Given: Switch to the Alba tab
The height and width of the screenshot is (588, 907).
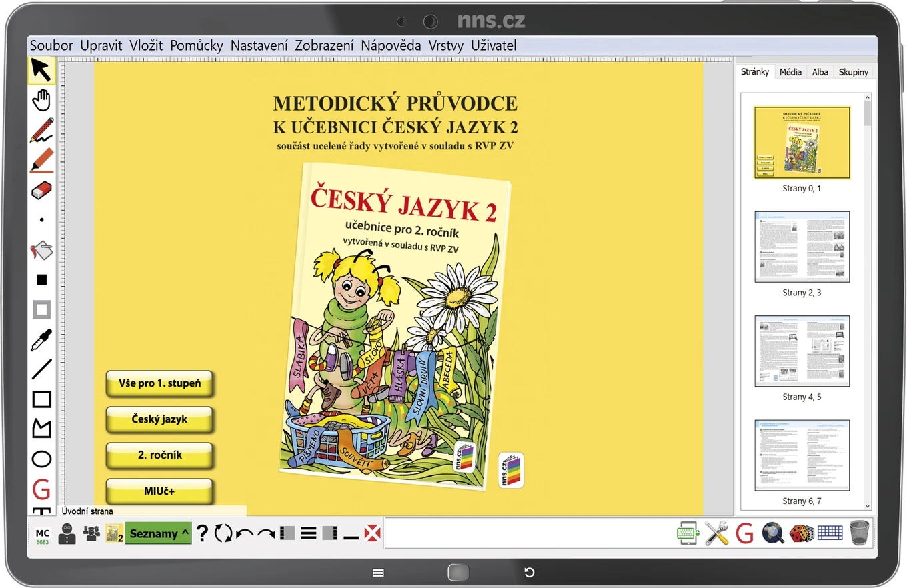Looking at the screenshot, I should [x=820, y=72].
